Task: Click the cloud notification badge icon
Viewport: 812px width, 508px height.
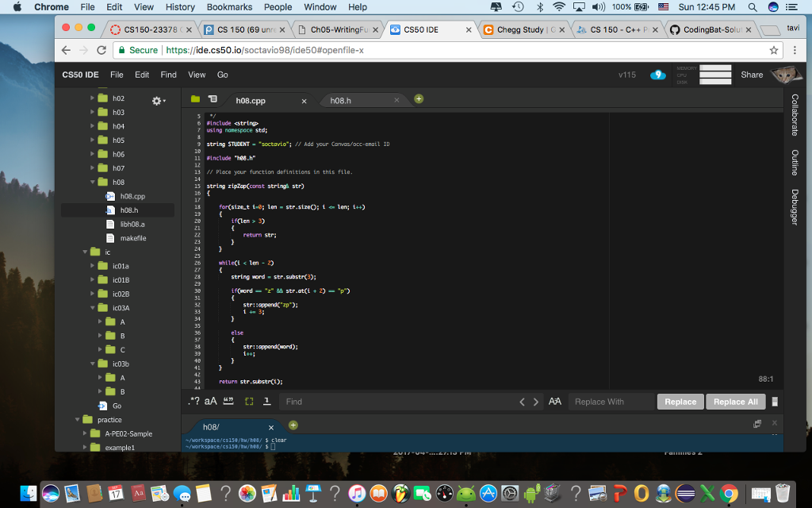Action: [x=657, y=75]
